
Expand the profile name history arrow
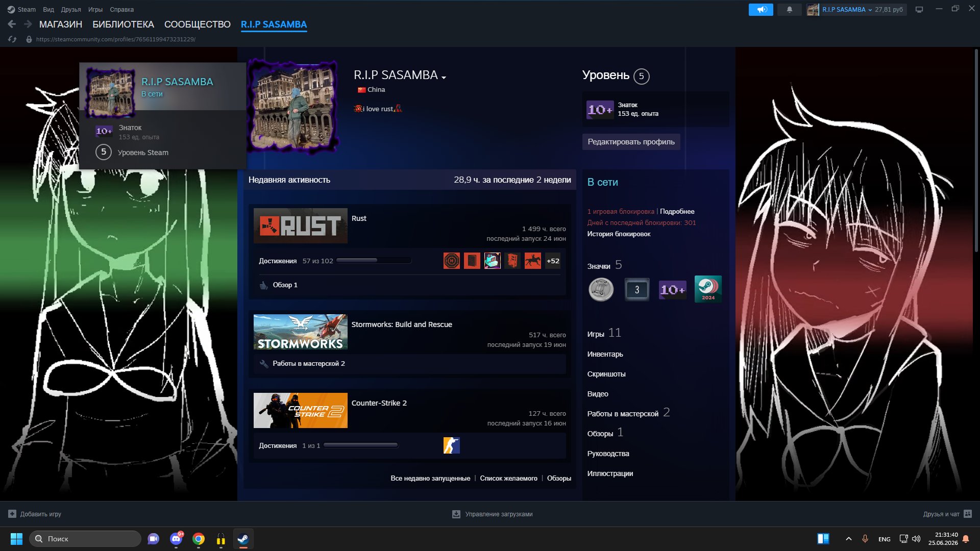click(x=444, y=77)
